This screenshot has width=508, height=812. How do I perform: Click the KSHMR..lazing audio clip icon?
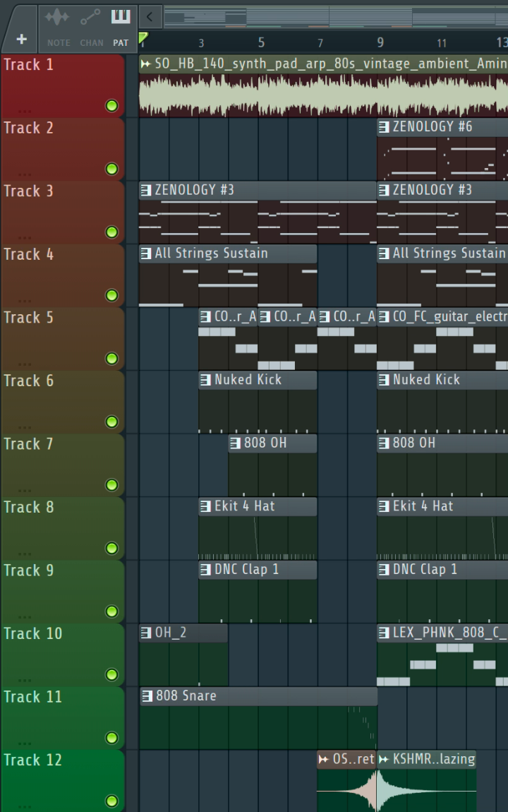(384, 759)
